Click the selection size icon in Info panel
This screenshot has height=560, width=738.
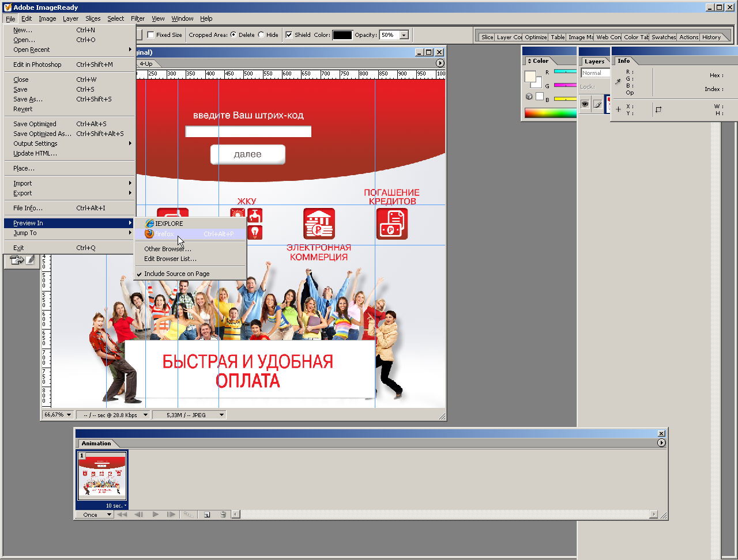[658, 109]
